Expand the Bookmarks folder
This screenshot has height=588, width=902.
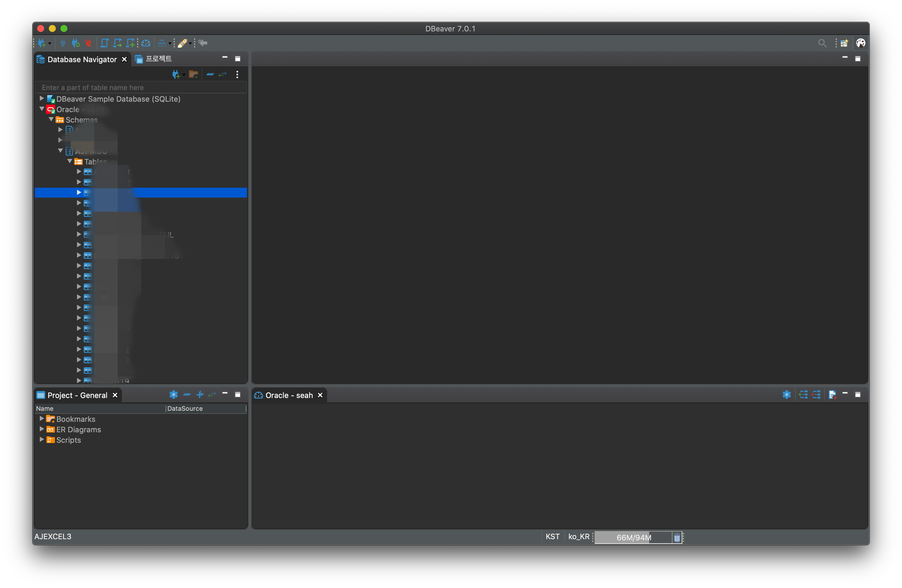point(42,419)
